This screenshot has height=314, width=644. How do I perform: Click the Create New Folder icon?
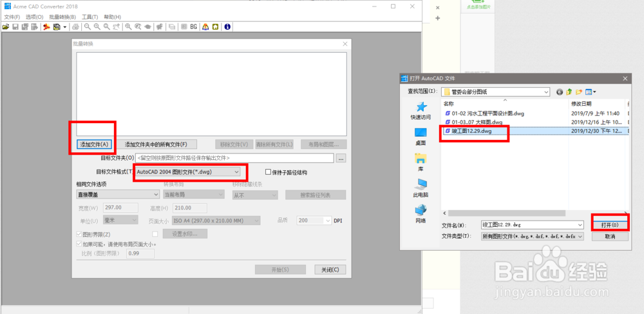click(x=579, y=92)
